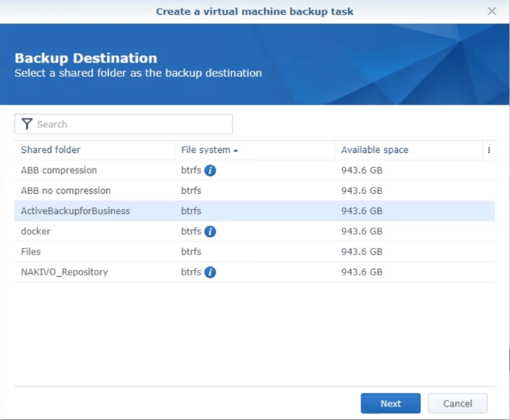
Task: Sort by Shared folder column header
Action: tap(51, 150)
